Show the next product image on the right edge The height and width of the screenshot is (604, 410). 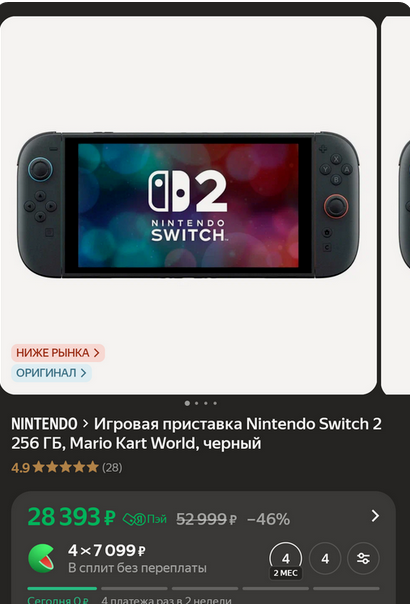[x=396, y=205]
